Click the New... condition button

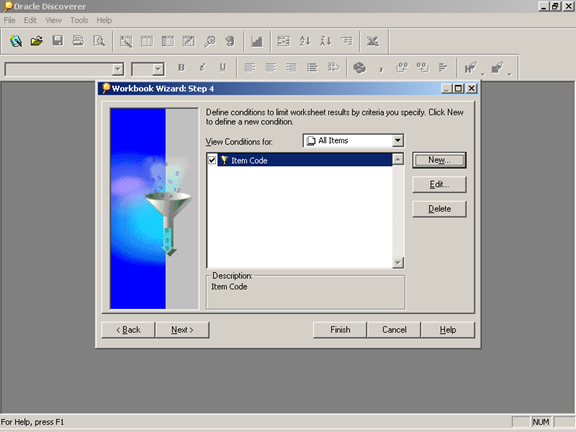coord(439,160)
